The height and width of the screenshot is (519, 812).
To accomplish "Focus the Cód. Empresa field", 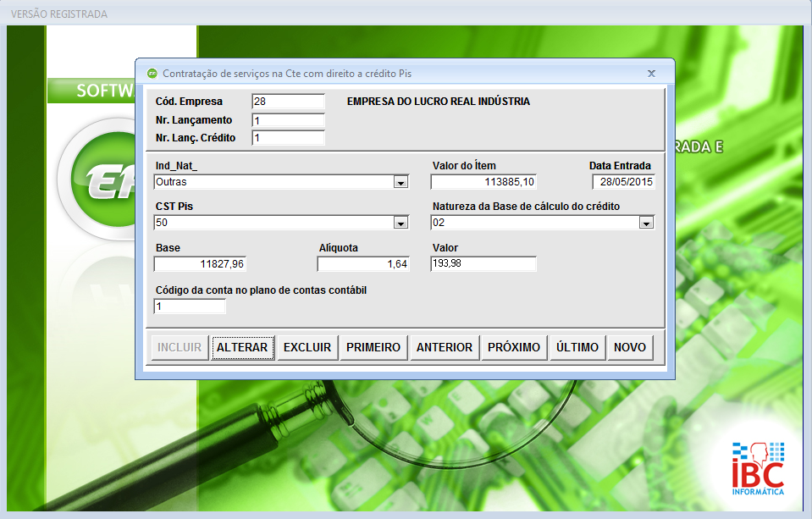I will 289,102.
